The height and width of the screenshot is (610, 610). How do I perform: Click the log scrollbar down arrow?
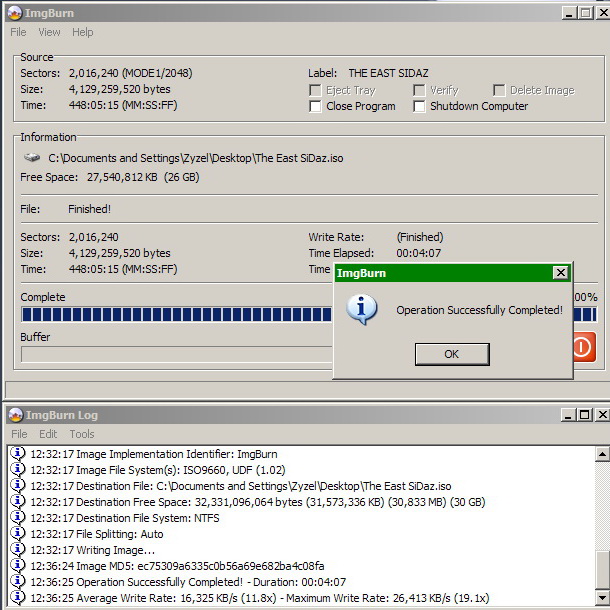pos(602,597)
